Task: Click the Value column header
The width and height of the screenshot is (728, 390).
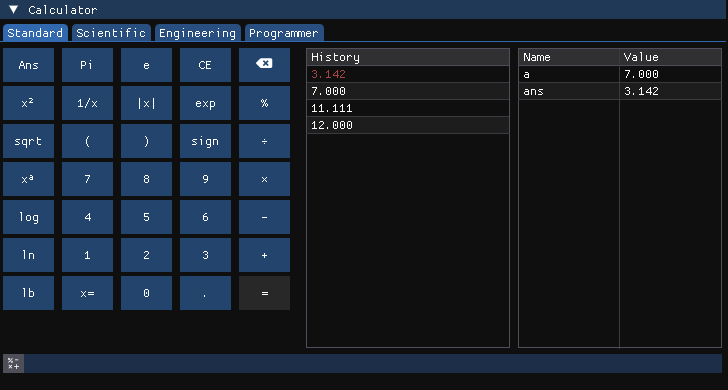Action: 670,57
